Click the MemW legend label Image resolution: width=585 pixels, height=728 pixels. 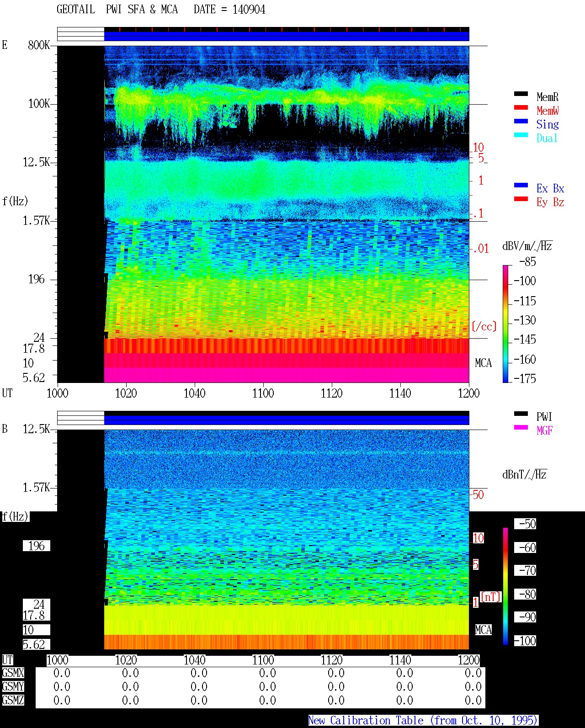[x=548, y=111]
